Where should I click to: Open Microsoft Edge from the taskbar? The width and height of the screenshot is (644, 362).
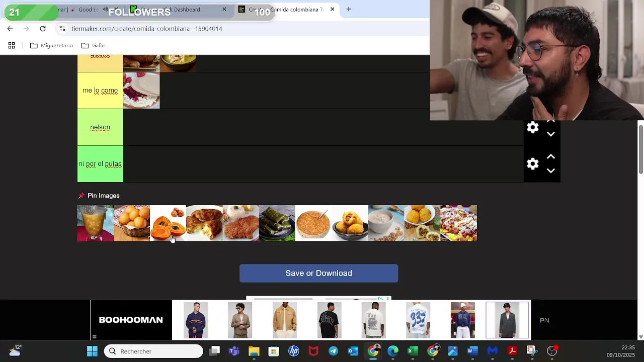(x=393, y=351)
